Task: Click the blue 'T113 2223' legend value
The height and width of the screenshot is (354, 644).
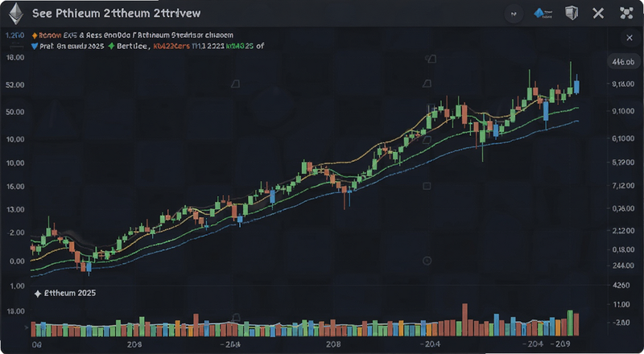Action: 208,47
